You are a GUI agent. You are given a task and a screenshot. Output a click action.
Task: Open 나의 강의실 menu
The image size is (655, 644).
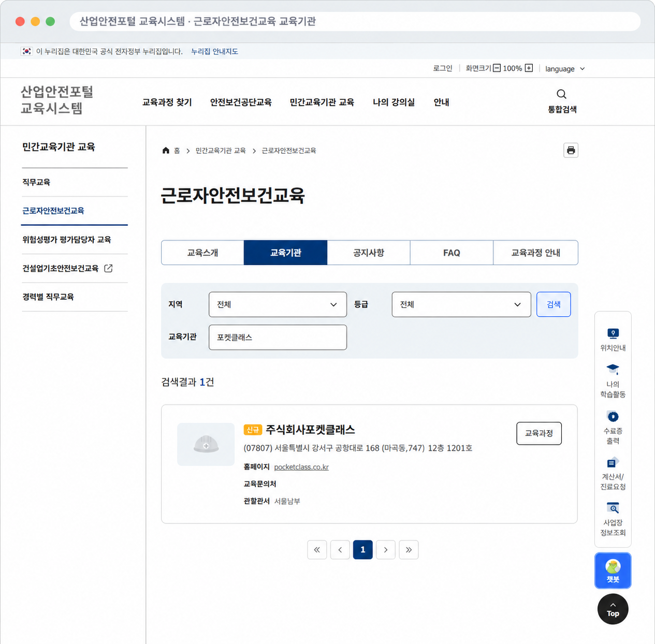coord(394,102)
